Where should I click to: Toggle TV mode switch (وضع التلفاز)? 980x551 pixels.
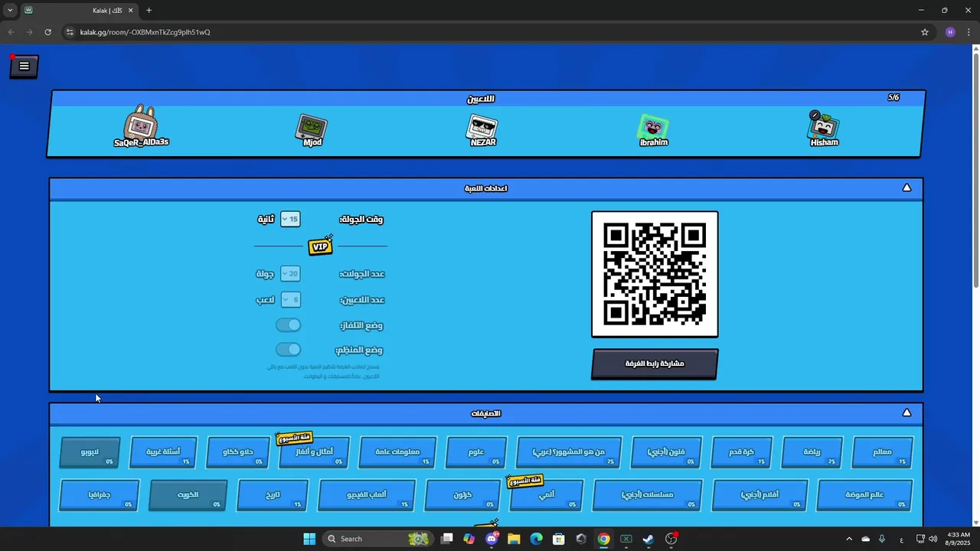(x=289, y=325)
